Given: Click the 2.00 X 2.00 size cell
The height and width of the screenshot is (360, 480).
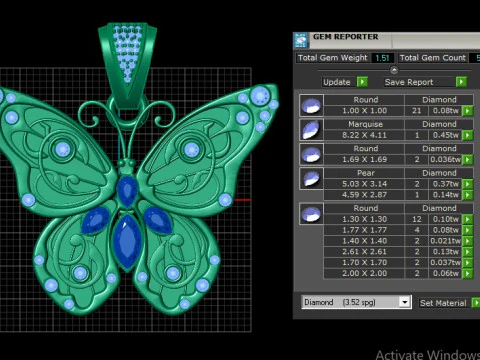Looking at the screenshot, I should 364,273.
